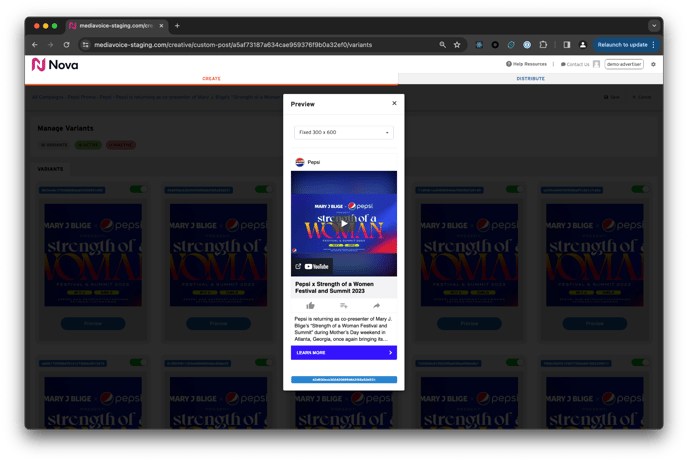Open the Fixed 300 x 600 size dropdown
This screenshot has height=462, width=688.
[343, 132]
